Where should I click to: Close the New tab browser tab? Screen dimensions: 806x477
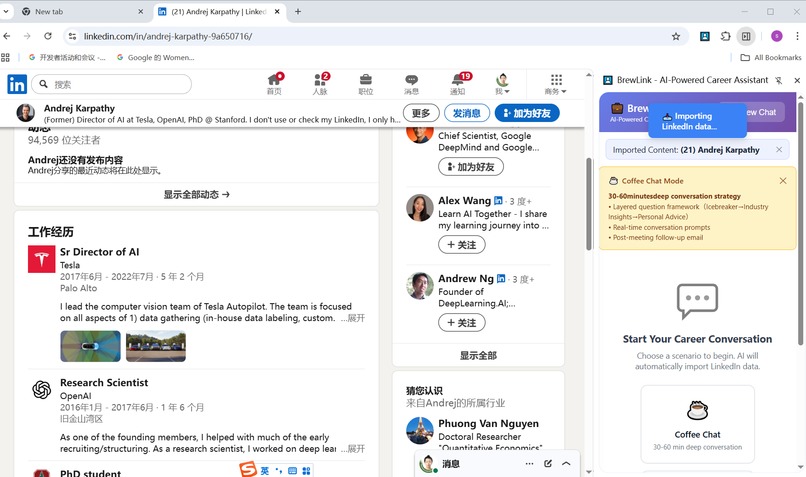(140, 11)
